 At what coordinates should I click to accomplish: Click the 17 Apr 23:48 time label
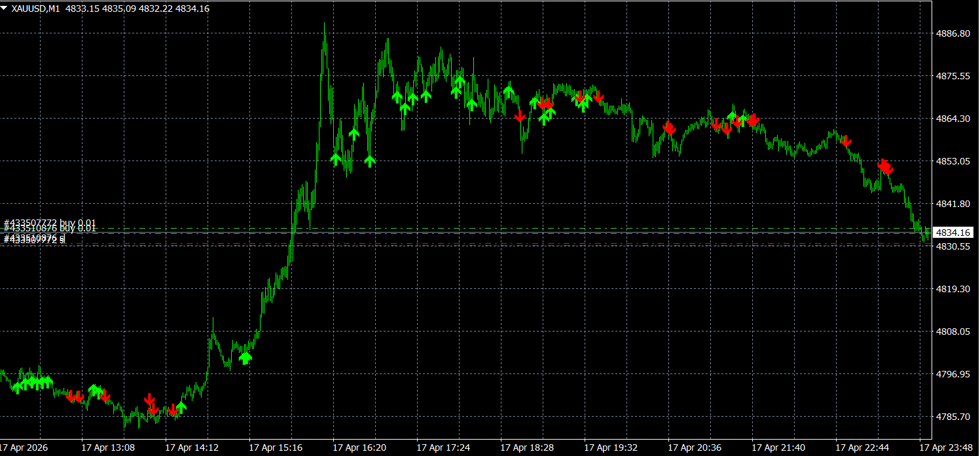point(946,448)
